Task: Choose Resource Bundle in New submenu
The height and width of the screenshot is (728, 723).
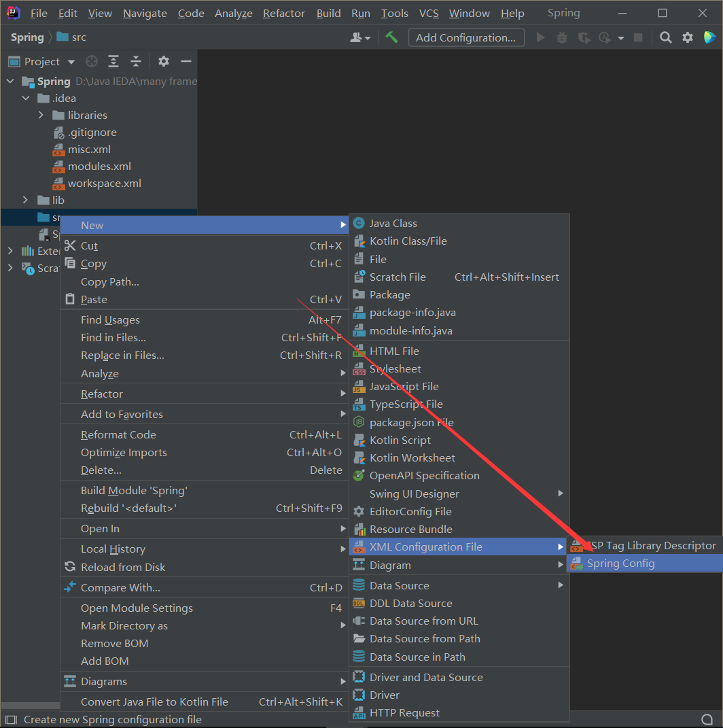Action: pyautogui.click(x=459, y=530)
